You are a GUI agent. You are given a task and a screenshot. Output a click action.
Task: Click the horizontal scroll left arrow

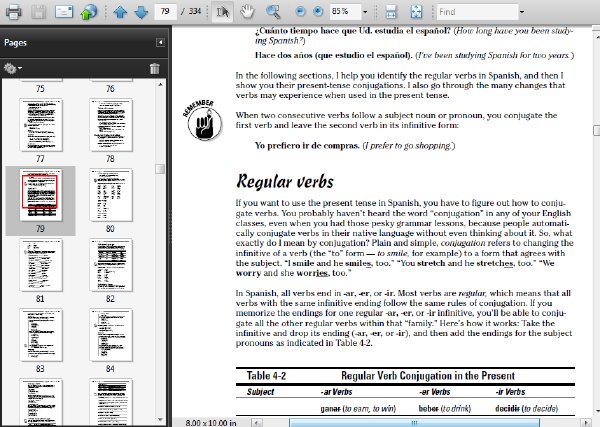[x=257, y=423]
